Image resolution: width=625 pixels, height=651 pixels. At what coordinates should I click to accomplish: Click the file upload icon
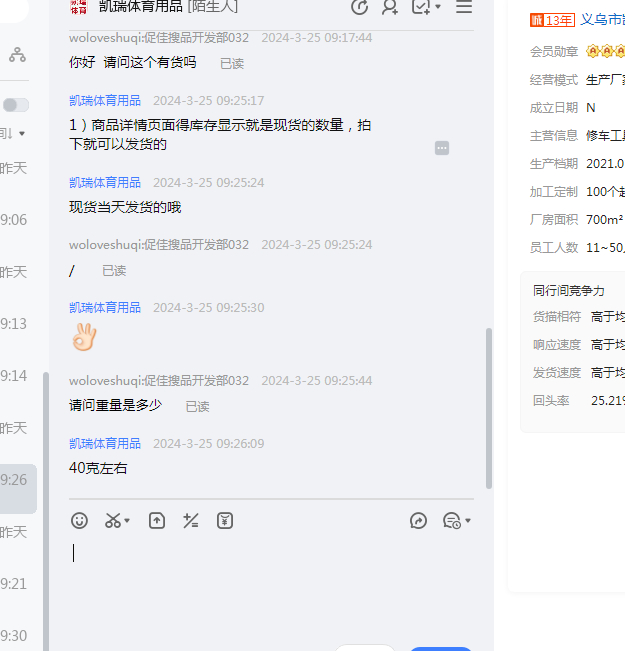pyautogui.click(x=157, y=520)
